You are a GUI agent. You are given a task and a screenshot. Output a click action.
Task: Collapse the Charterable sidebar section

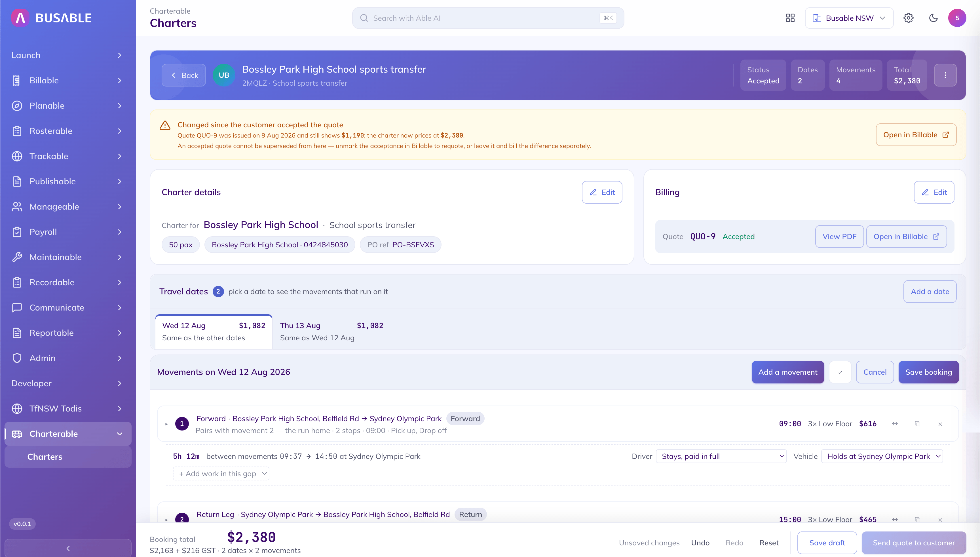coord(68,434)
